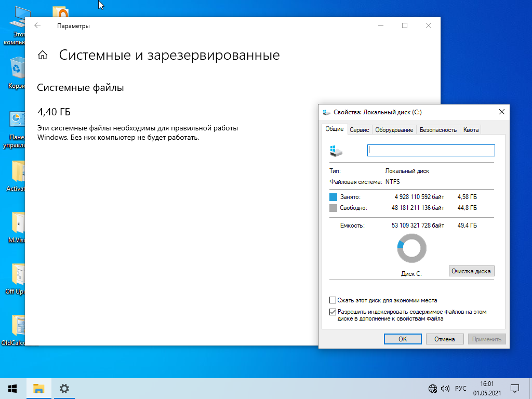Image resolution: width=532 pixels, height=399 pixels.
Task: Enable 'Сжать этот диск' checkbox
Action: 332,300
